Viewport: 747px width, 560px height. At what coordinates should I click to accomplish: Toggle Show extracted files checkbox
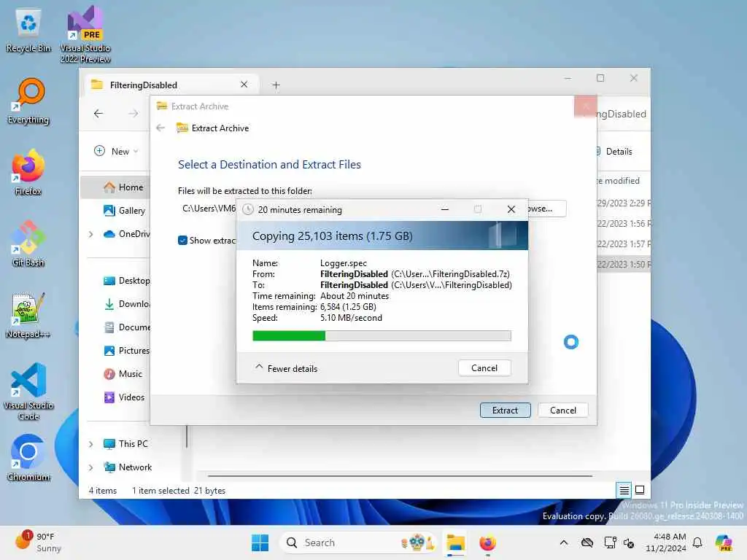(x=182, y=241)
